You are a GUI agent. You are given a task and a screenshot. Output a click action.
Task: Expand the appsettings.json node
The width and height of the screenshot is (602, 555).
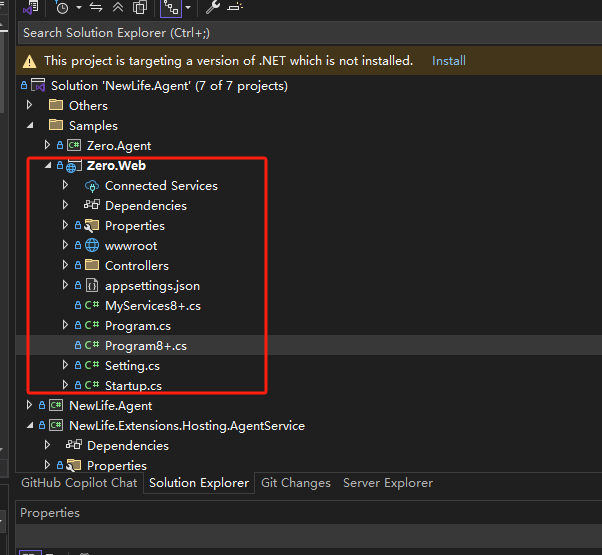[x=65, y=285]
